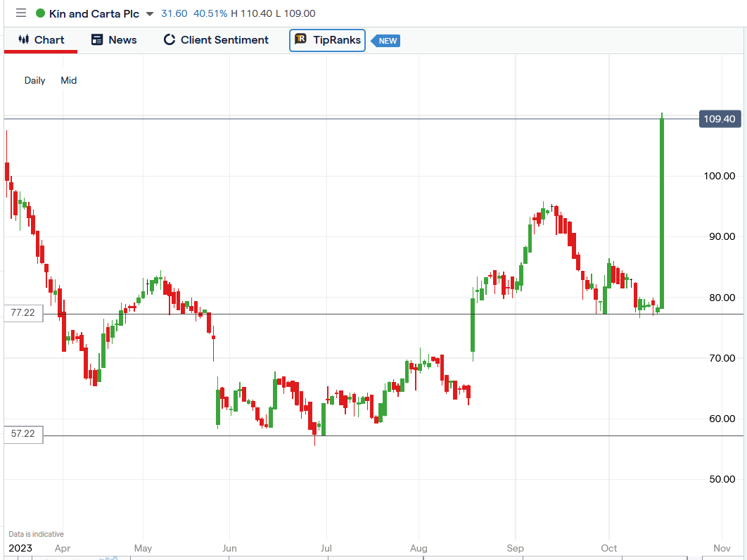747x560 pixels.
Task: Click the 70.00 price axis label
Action: coord(722,358)
